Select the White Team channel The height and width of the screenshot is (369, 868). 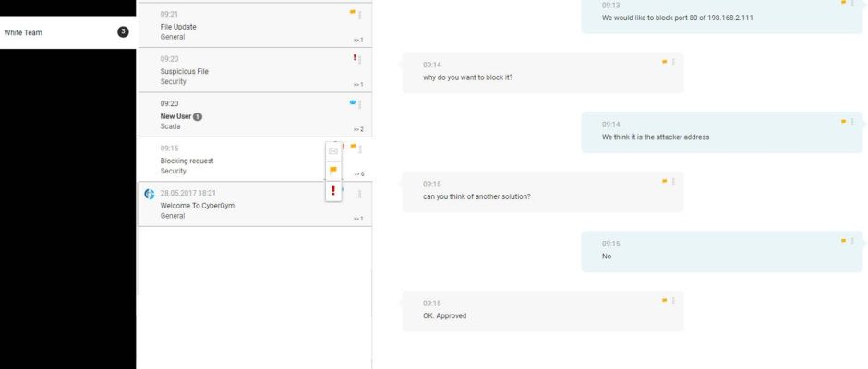click(67, 32)
